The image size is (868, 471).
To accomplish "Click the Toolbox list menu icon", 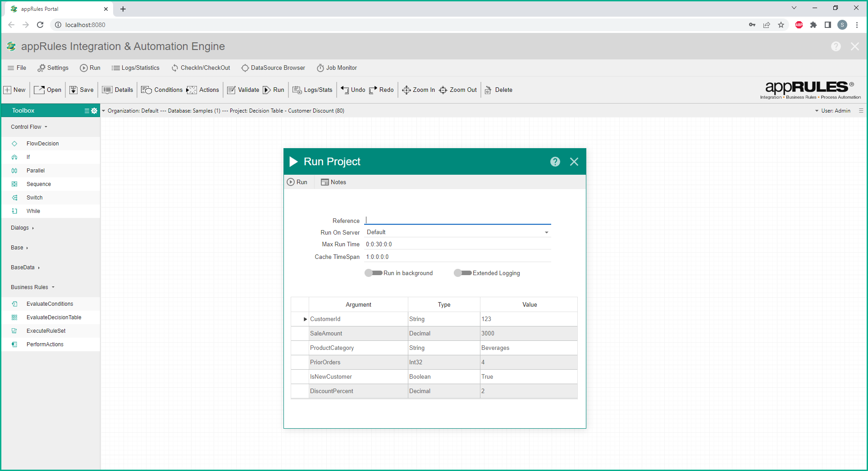I will click(x=87, y=111).
